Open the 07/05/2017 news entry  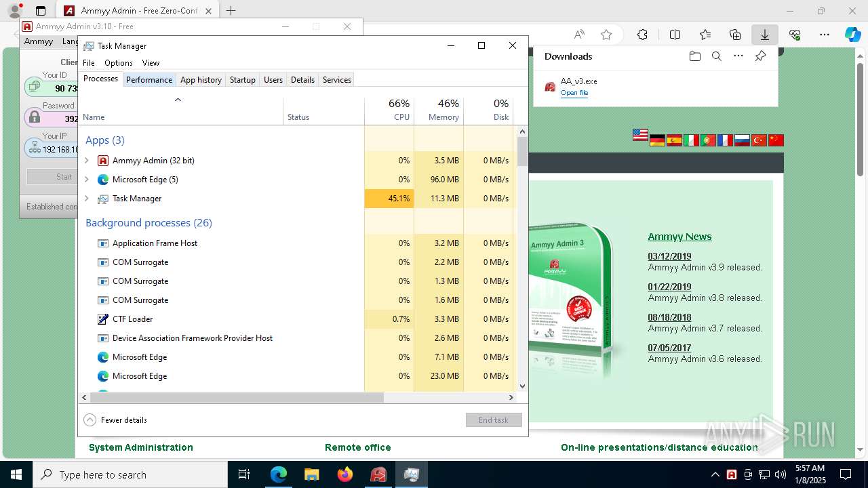click(x=669, y=348)
